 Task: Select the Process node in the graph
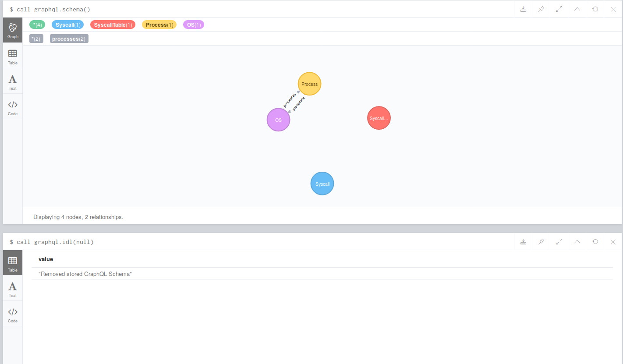click(309, 84)
